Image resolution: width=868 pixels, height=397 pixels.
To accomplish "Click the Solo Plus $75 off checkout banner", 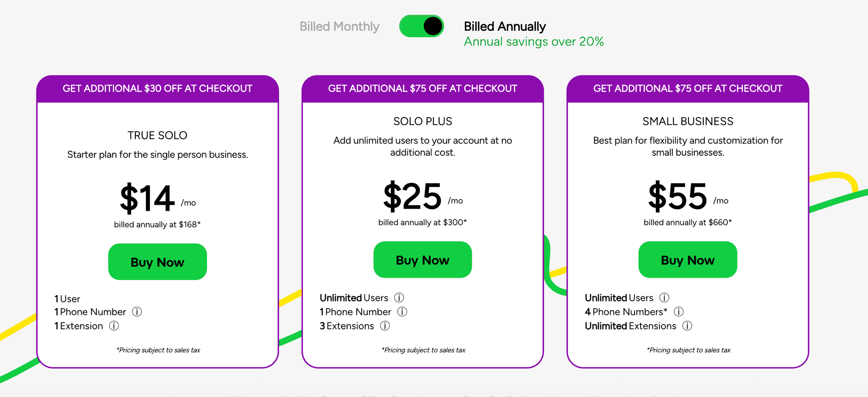I will [x=423, y=89].
